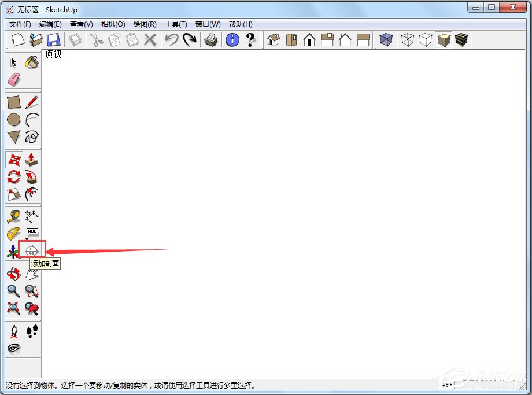This screenshot has height=395, width=532.
Task: Select the Rotate tool
Action: (13, 177)
